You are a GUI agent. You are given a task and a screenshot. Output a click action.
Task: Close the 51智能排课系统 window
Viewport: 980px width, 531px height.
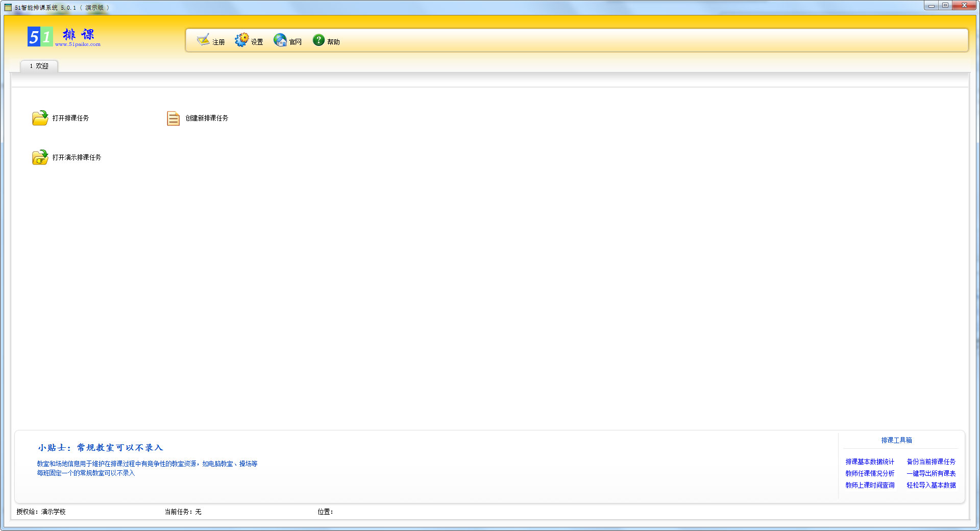coord(964,6)
